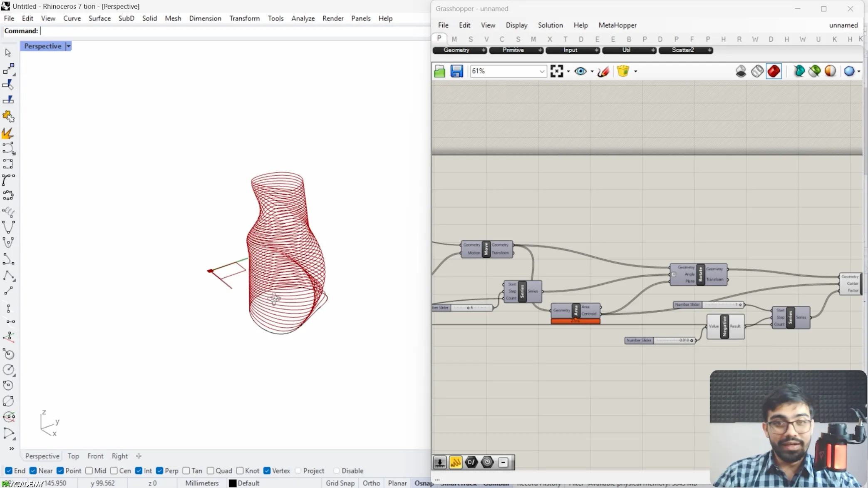Toggle the Grid Snap status button
Viewport: 868px width, 488px height.
point(340,483)
